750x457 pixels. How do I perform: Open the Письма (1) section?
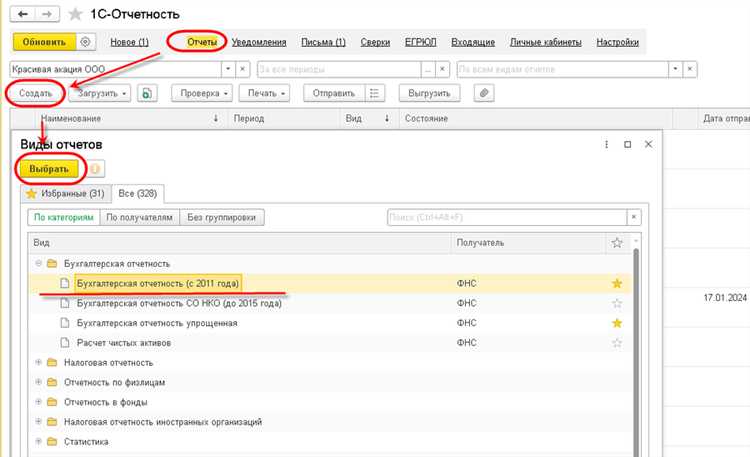323,42
